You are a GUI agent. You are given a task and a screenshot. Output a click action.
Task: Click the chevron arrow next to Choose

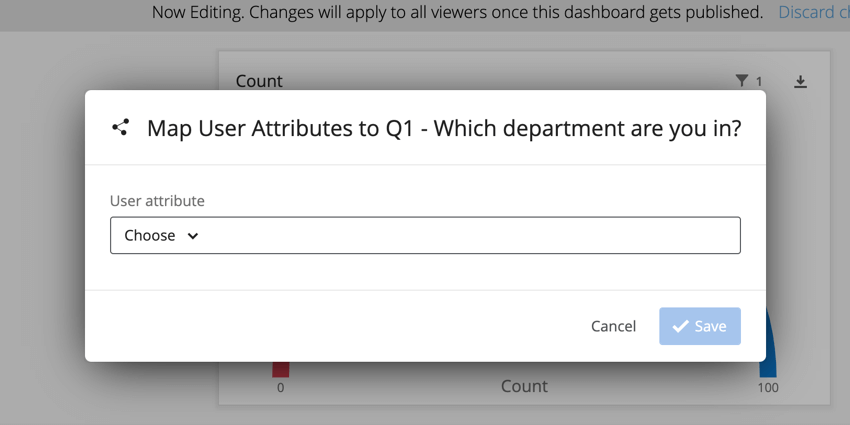click(192, 236)
